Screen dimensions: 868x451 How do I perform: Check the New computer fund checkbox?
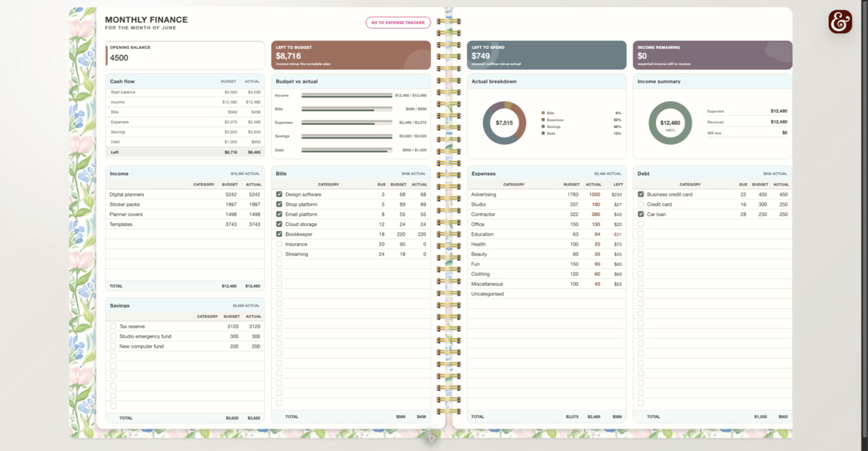113,346
